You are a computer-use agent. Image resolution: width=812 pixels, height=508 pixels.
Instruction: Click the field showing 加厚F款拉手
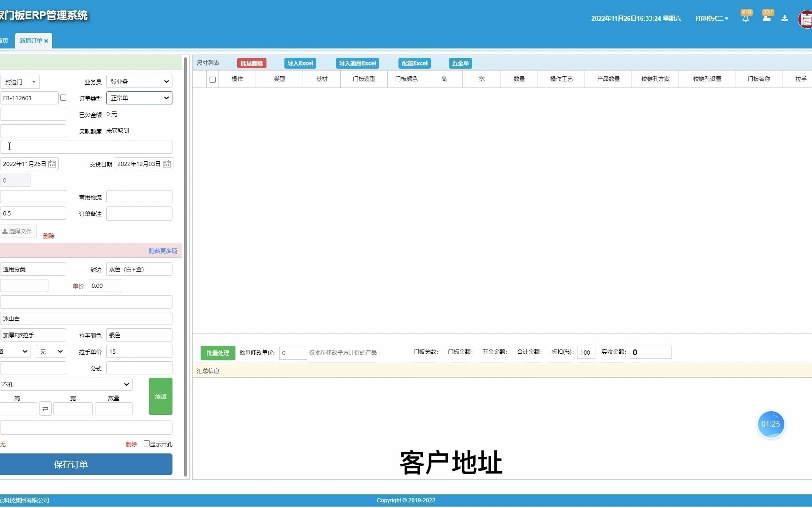[x=33, y=335]
